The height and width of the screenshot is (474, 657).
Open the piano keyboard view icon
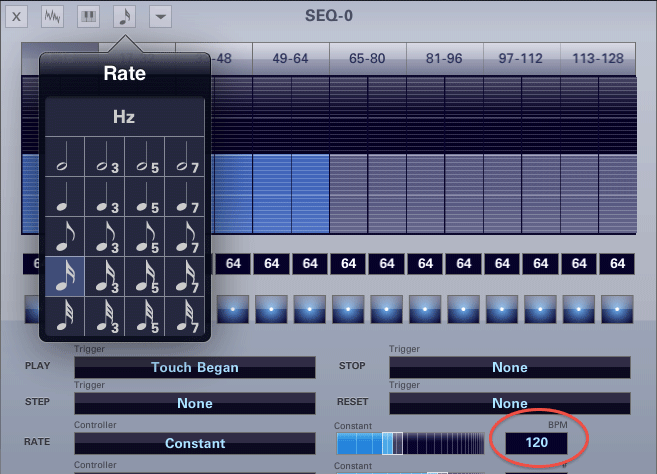88,17
